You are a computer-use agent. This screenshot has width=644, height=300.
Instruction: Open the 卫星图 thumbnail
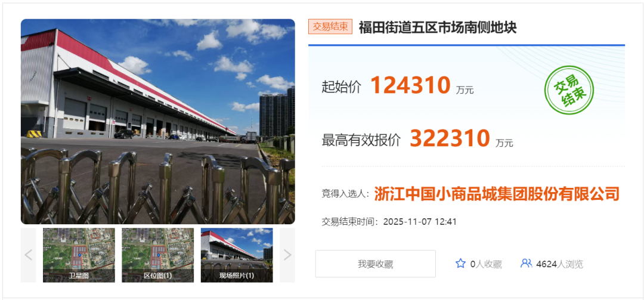[x=79, y=255]
